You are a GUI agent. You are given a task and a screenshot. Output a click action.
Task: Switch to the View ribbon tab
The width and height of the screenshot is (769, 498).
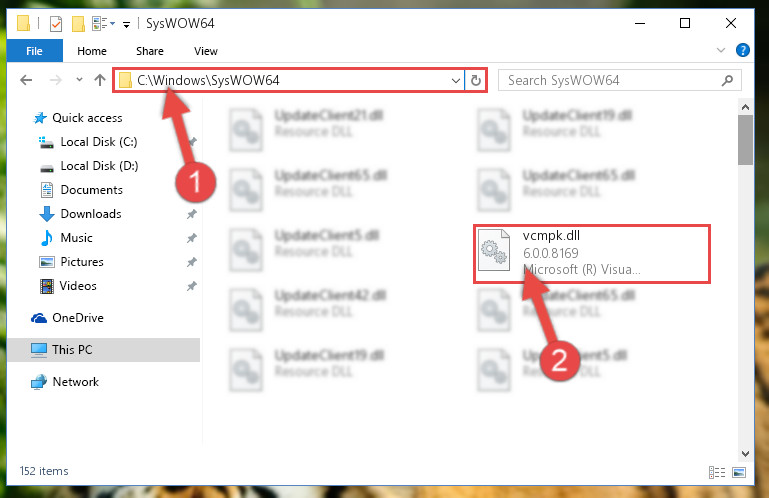pyautogui.click(x=205, y=51)
